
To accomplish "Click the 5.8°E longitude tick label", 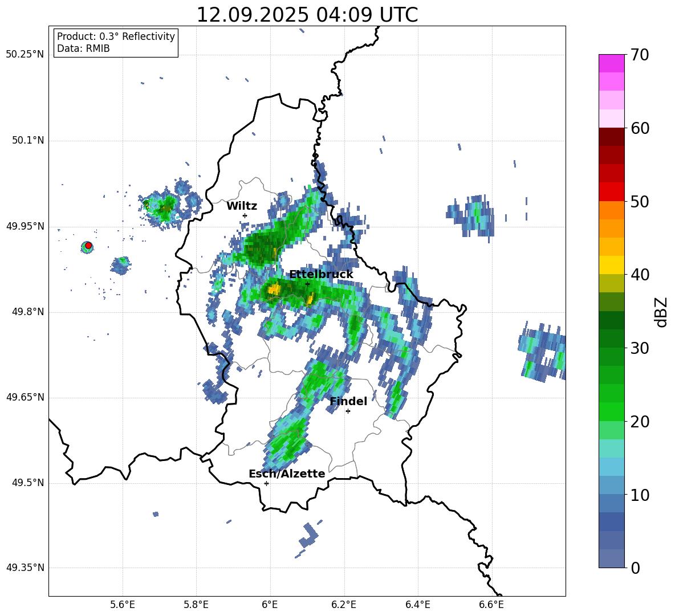I will pos(196,605).
